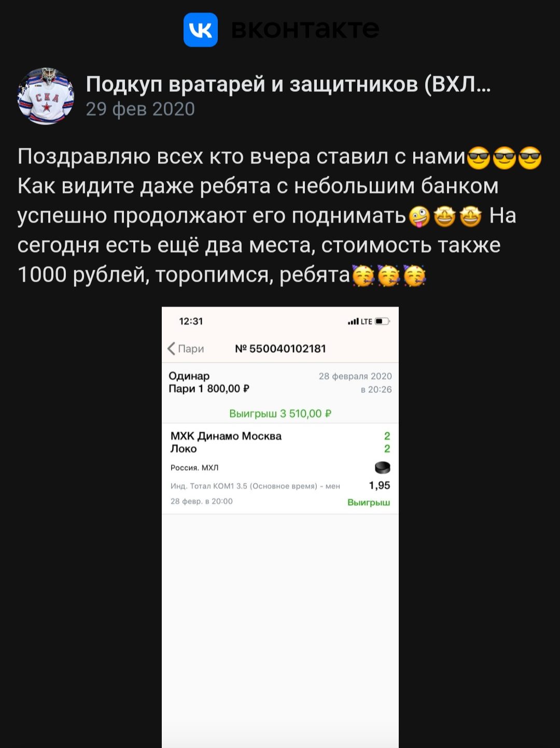Viewport: 560px width, 748px height.
Task: Click the battery icon in screenshot status bar
Action: click(383, 322)
